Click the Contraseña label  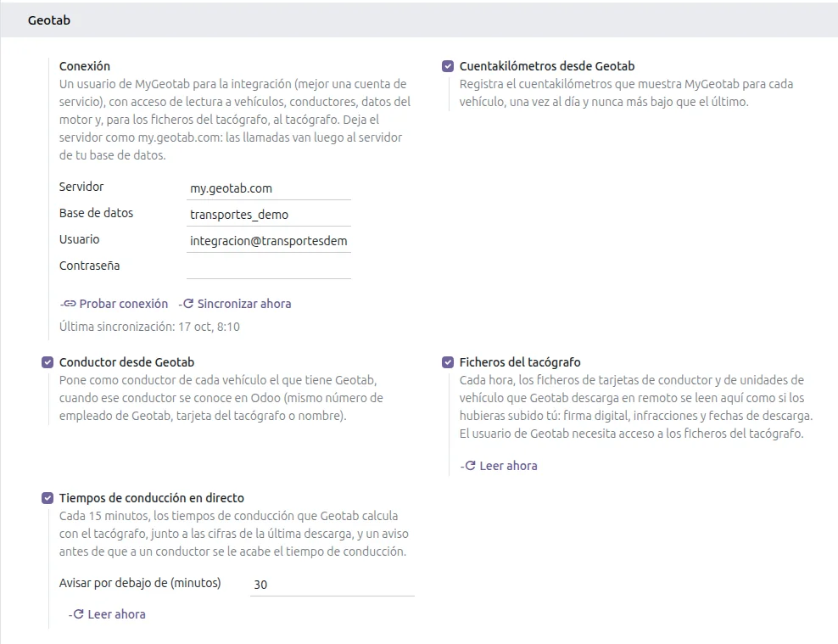(89, 265)
